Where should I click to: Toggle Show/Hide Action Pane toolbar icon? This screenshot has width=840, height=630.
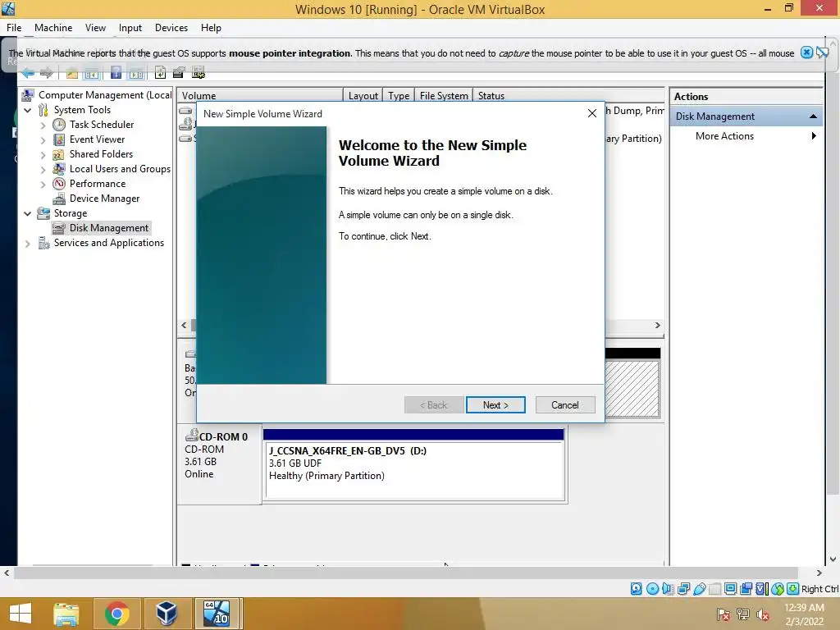pos(136,72)
